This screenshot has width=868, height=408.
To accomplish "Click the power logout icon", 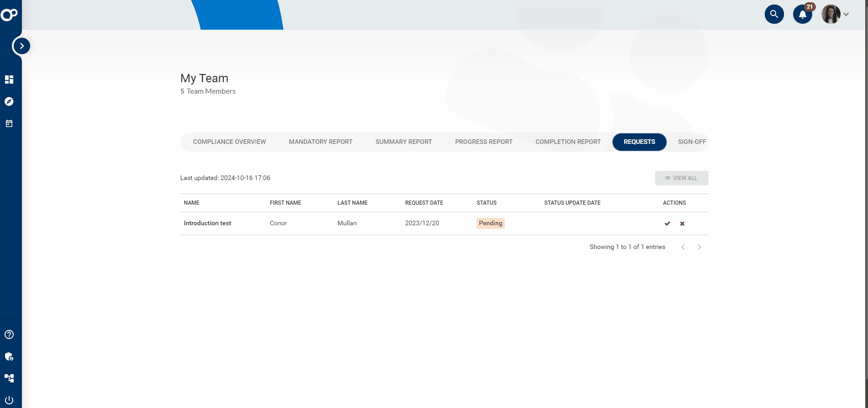I will coord(9,400).
